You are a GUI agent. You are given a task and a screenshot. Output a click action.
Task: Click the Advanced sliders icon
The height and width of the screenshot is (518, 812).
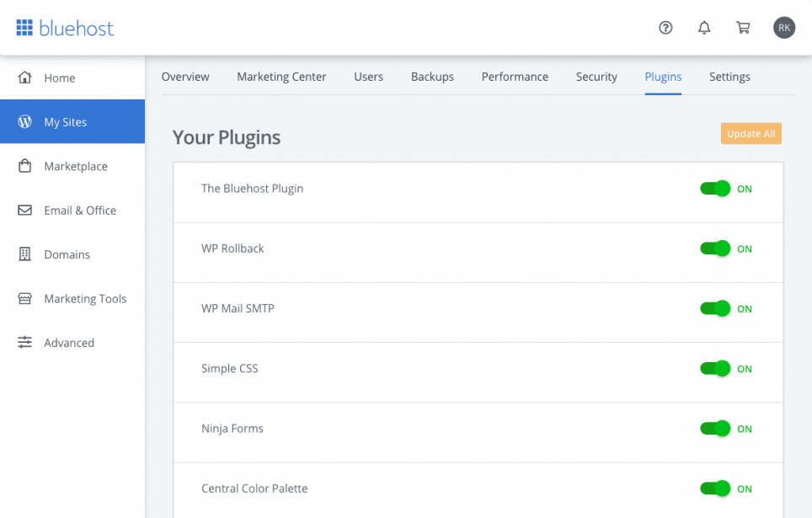(x=25, y=343)
